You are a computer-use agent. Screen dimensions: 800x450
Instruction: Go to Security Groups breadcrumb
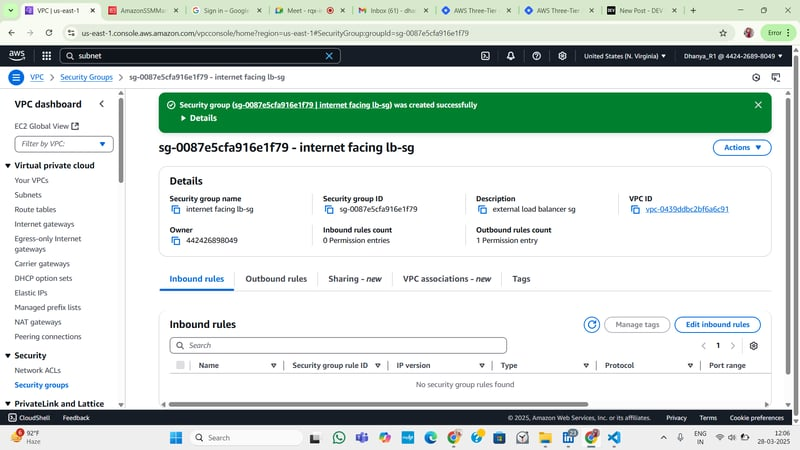[x=86, y=77]
